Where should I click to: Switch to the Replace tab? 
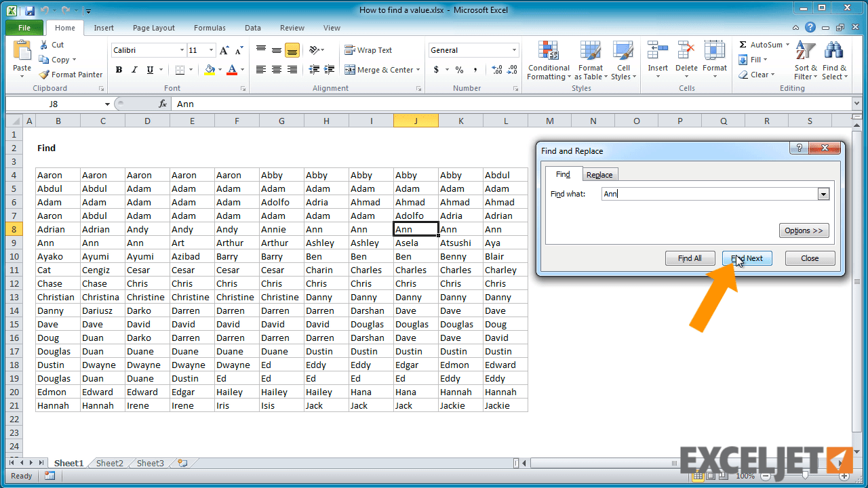[599, 174]
